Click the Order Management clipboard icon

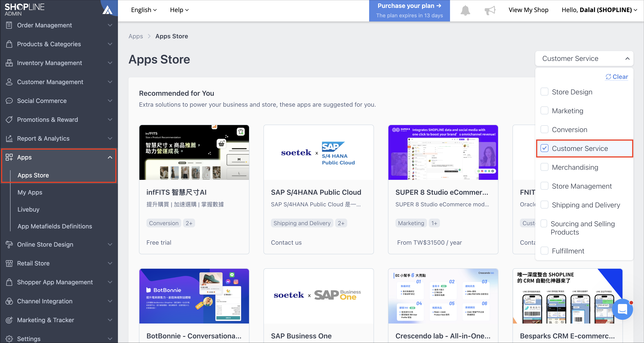tap(9, 25)
